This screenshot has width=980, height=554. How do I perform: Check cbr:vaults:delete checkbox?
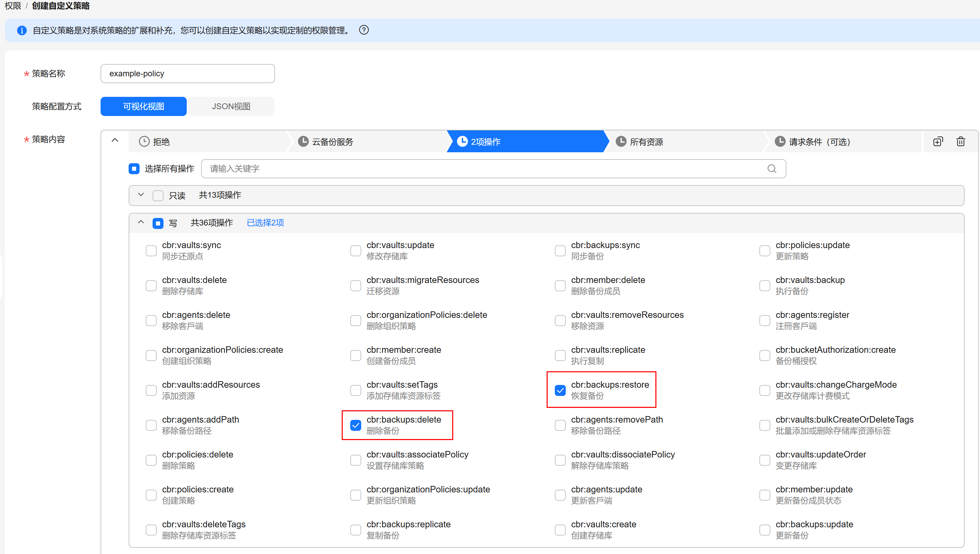pos(151,286)
